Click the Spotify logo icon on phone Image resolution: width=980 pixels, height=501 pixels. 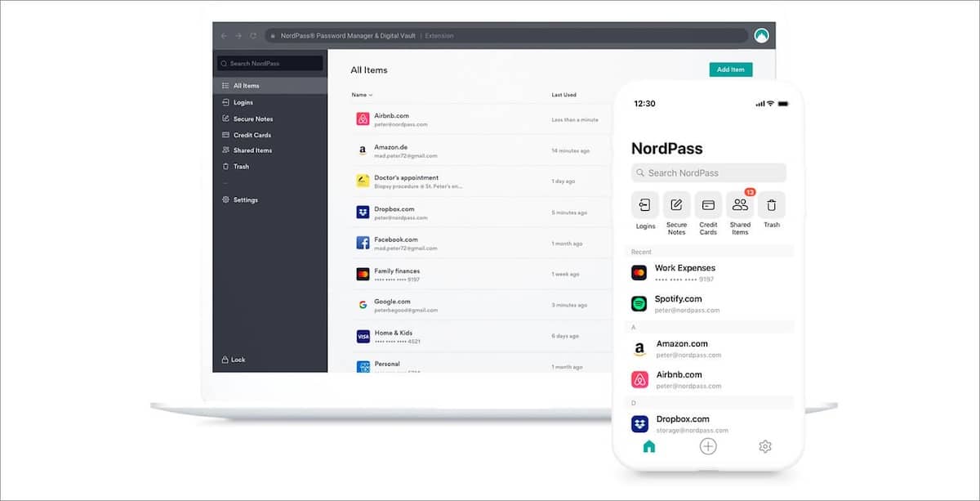(639, 304)
